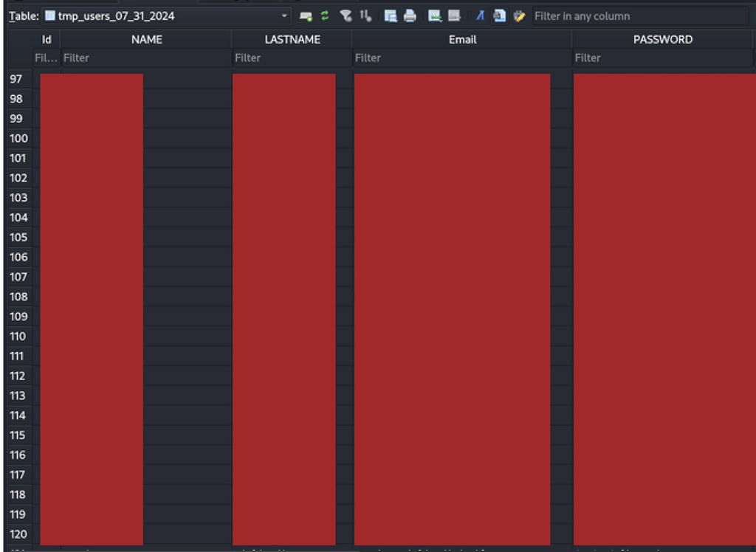Select row 119 header
Image resolution: width=756 pixels, height=552 pixels.
click(19, 514)
